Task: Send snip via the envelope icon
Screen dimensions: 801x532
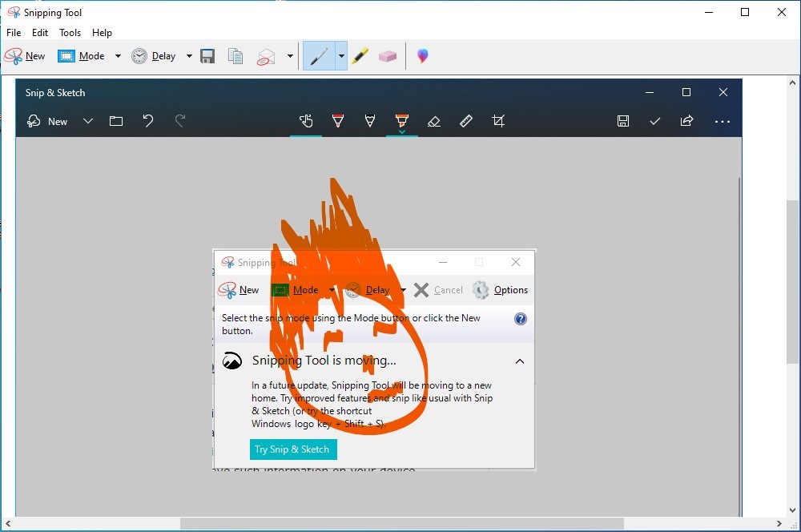Action: (266, 56)
